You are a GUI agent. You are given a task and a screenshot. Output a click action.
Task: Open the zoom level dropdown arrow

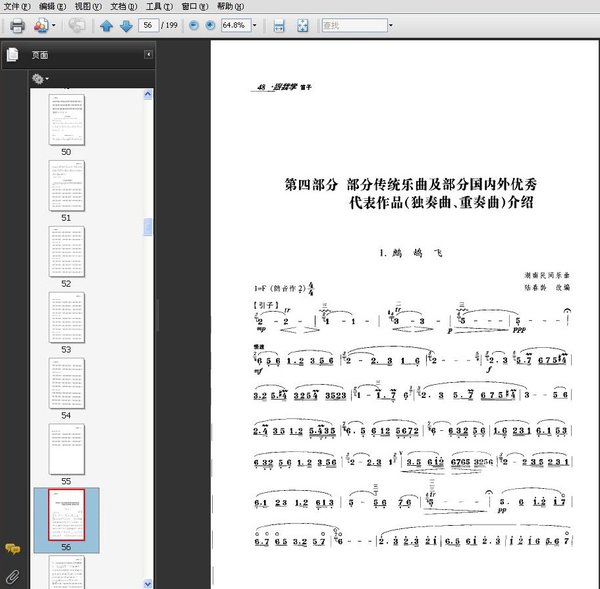point(254,26)
